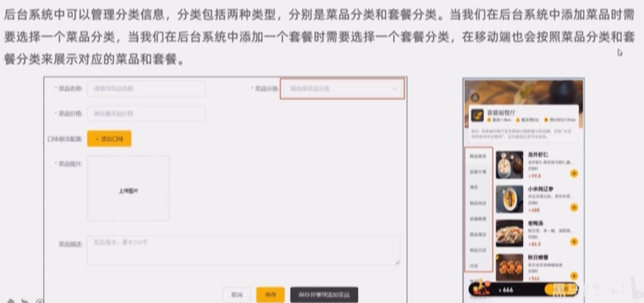Open the 菜品分类 dropdown
The image size is (644, 303).
coord(342,89)
